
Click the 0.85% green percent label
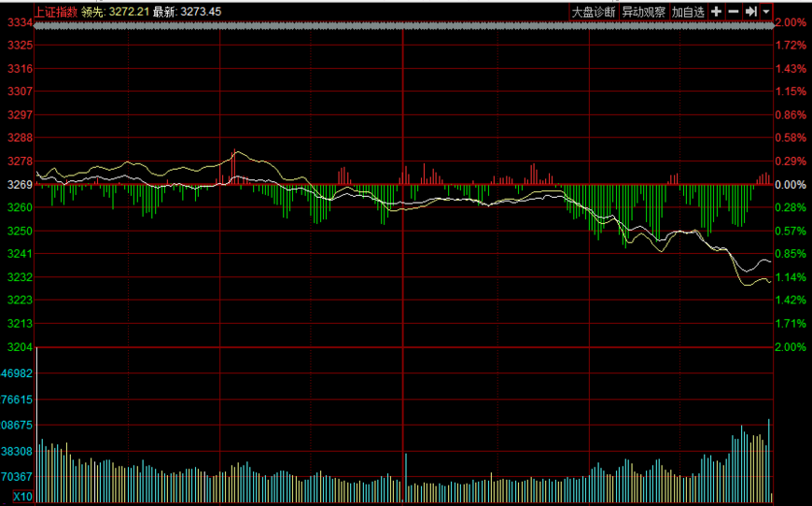point(791,254)
